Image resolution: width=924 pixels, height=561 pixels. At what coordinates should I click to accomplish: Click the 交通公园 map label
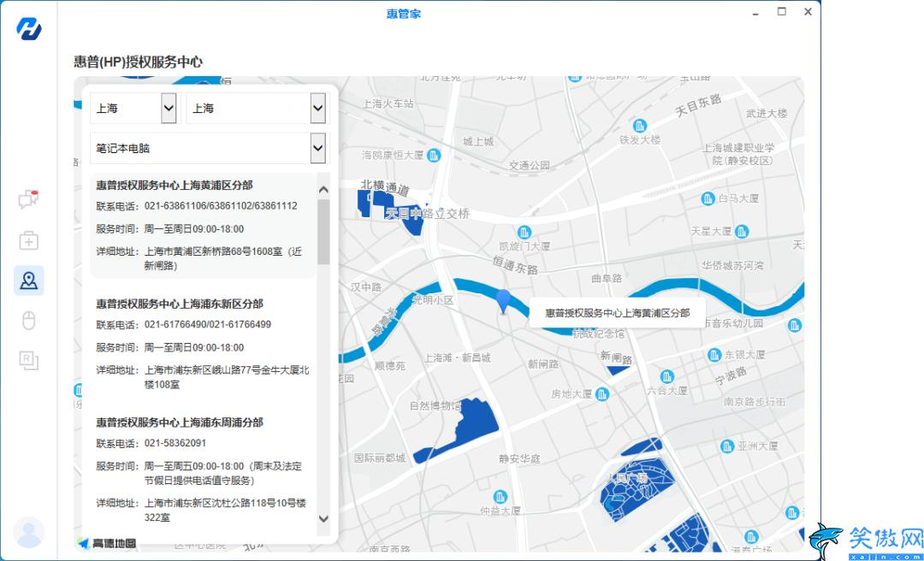coord(530,165)
